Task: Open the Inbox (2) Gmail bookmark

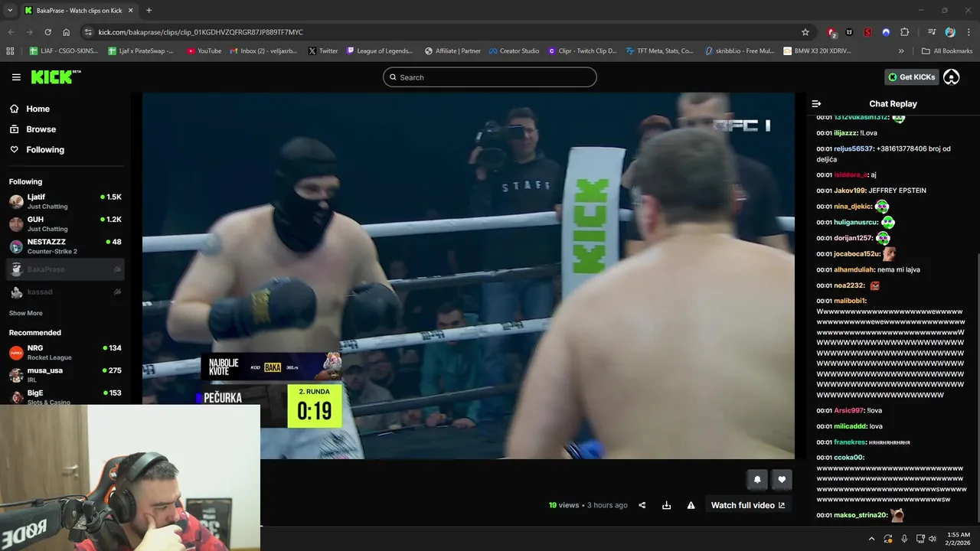Action: pyautogui.click(x=263, y=51)
